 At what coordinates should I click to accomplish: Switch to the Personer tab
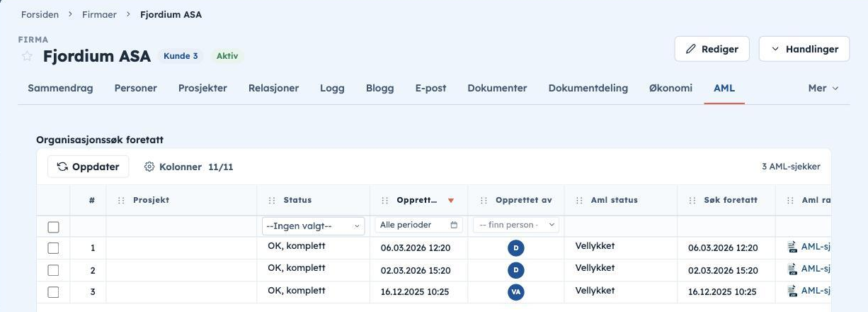click(136, 88)
